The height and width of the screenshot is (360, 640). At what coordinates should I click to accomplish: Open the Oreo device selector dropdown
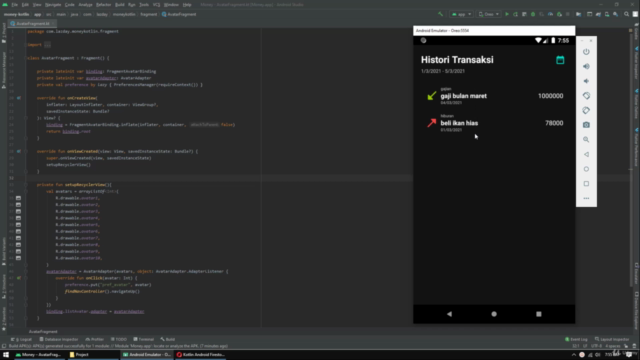[489, 14]
